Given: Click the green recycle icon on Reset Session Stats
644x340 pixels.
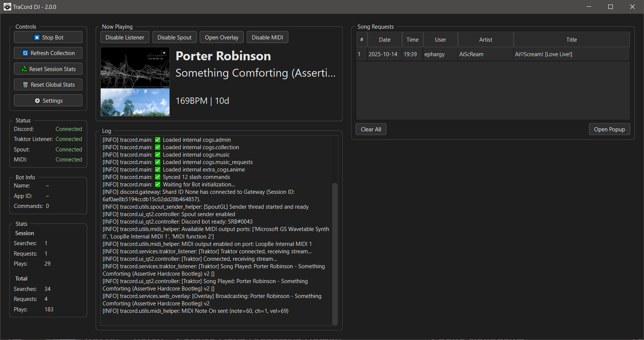Looking at the screenshot, I should click(24, 69).
